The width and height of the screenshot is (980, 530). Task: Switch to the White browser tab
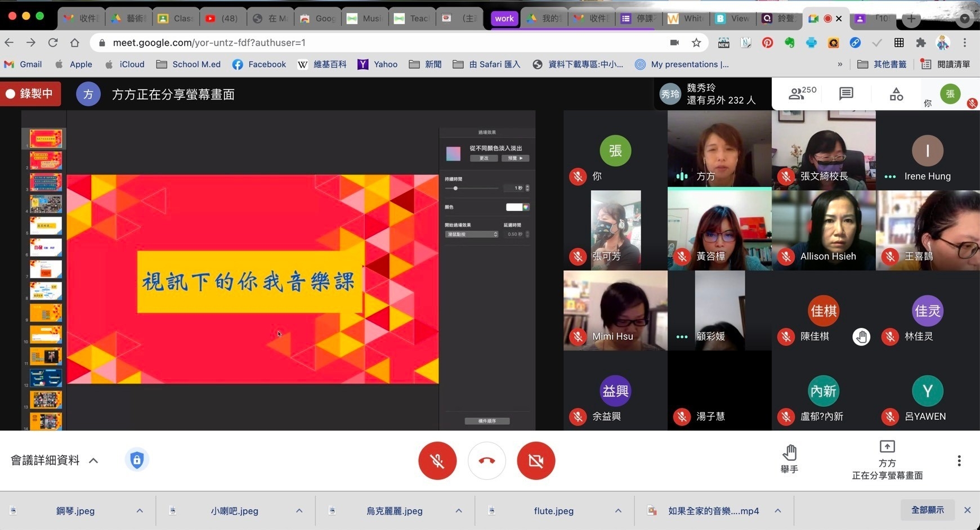tap(686, 18)
